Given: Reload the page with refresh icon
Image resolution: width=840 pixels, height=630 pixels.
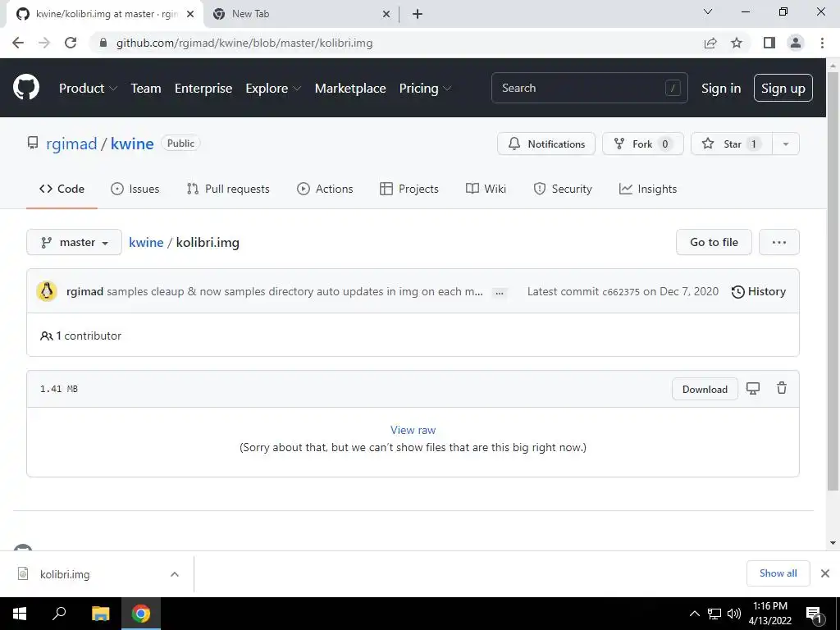Looking at the screenshot, I should (71, 43).
